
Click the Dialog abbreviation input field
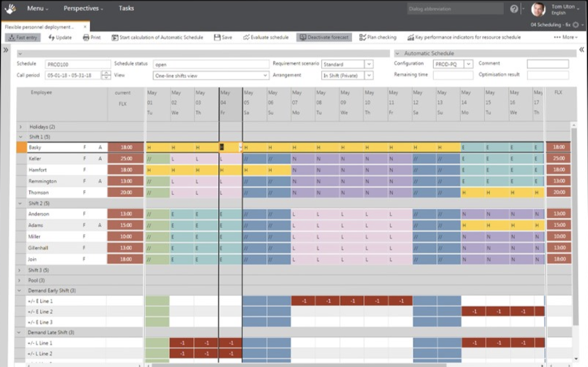(455, 9)
